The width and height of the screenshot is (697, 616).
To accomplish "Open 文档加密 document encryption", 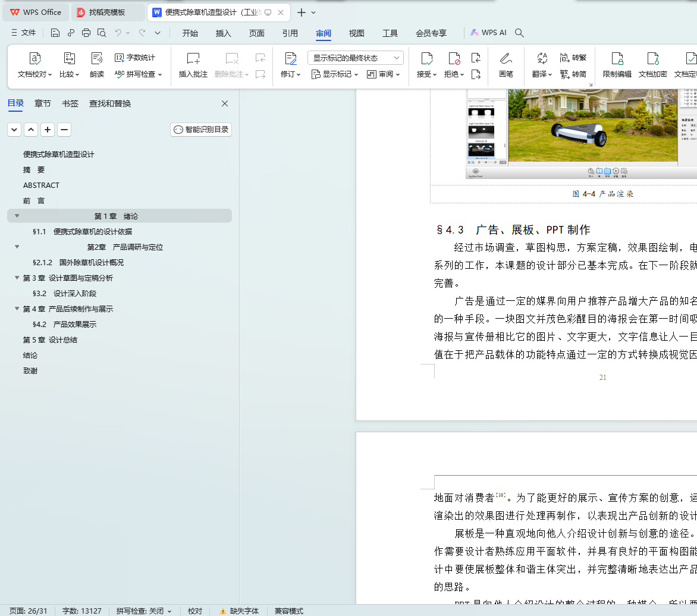I will pos(652,58).
